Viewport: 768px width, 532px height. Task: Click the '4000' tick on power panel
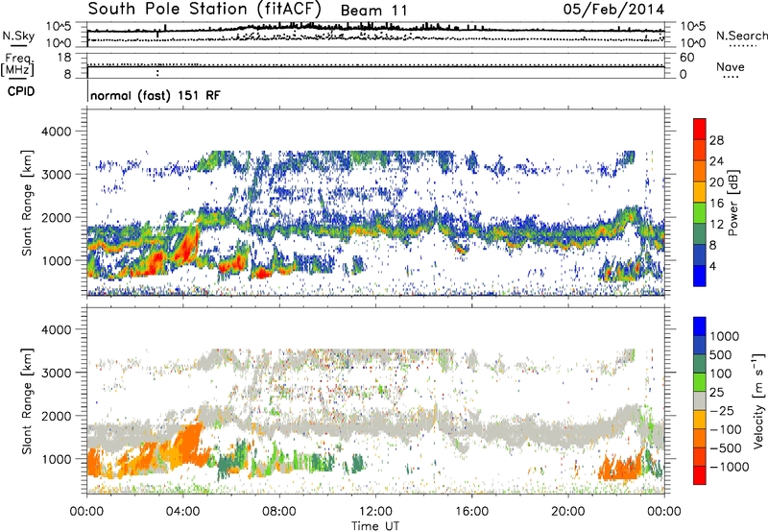56,132
